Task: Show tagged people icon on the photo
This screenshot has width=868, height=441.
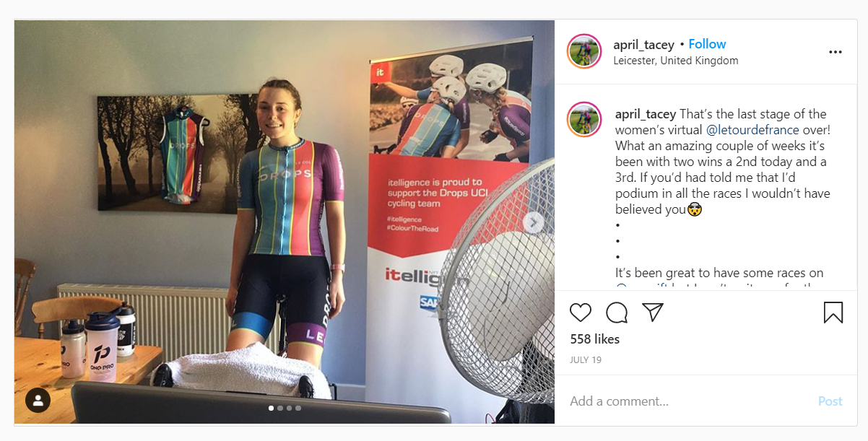Action: tap(38, 401)
